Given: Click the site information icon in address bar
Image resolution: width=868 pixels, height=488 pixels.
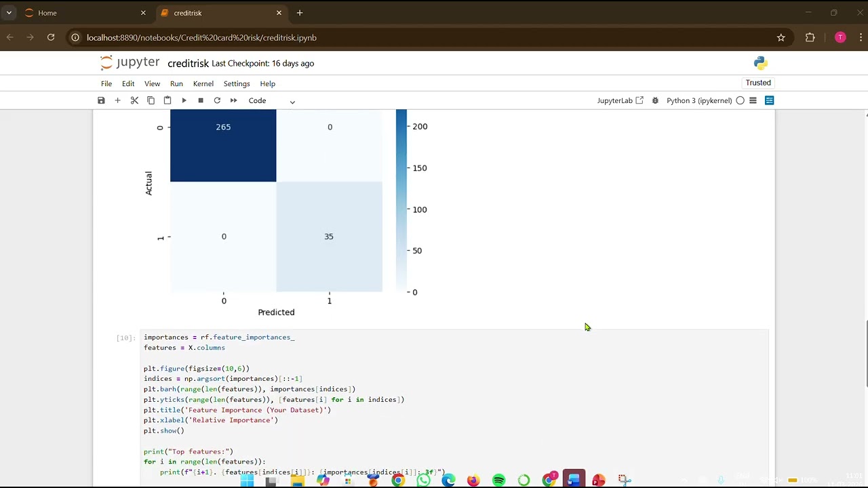Looking at the screenshot, I should coord(75,38).
